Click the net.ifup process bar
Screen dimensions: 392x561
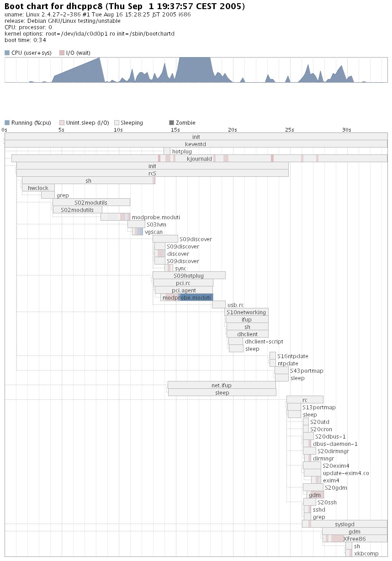point(222,385)
